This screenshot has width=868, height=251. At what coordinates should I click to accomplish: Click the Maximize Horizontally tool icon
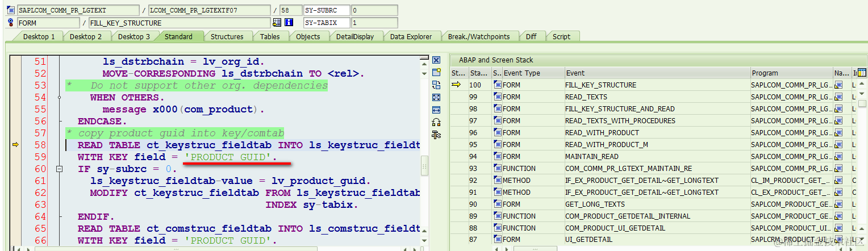(x=436, y=110)
